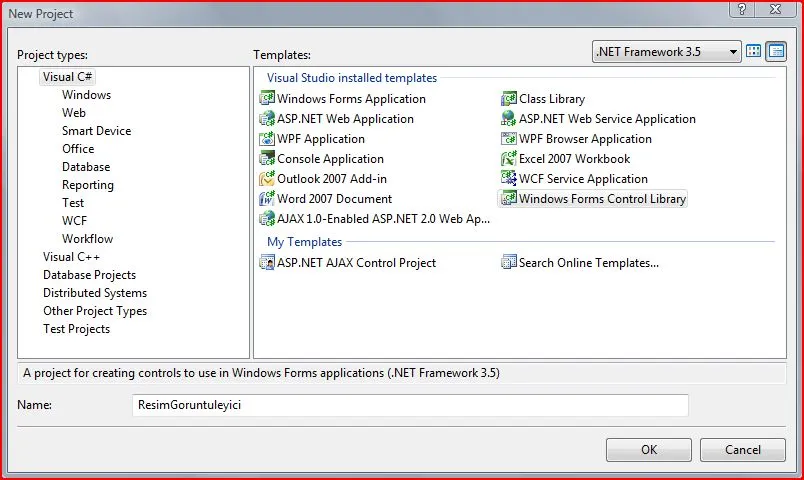The width and height of the screenshot is (804, 480).
Task: Choose ASP.NET Web Service Application label
Action: (607, 118)
